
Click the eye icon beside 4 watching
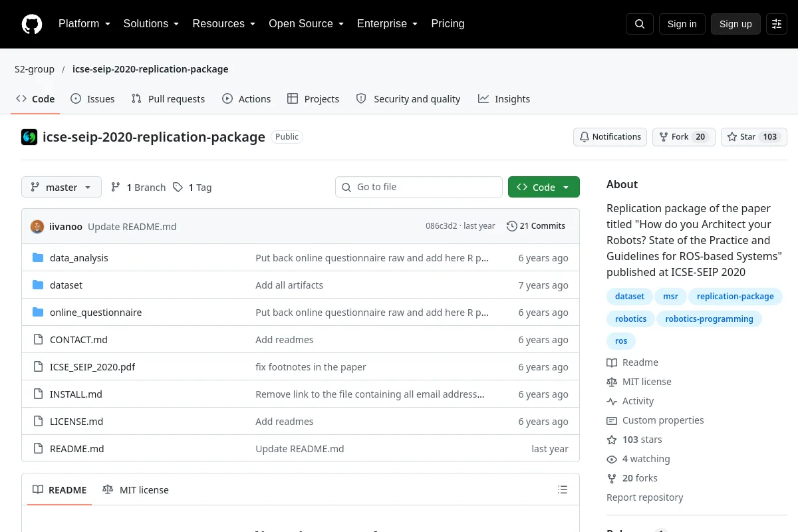click(x=612, y=460)
